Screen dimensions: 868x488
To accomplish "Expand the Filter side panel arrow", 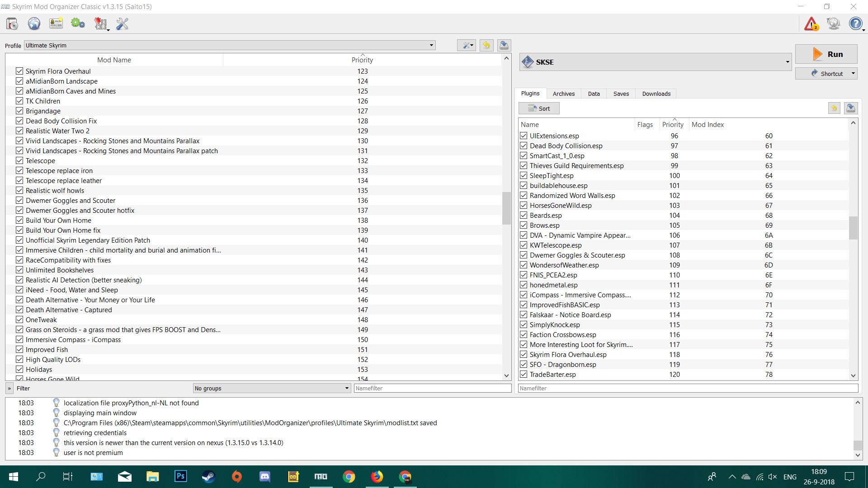I will point(9,388).
